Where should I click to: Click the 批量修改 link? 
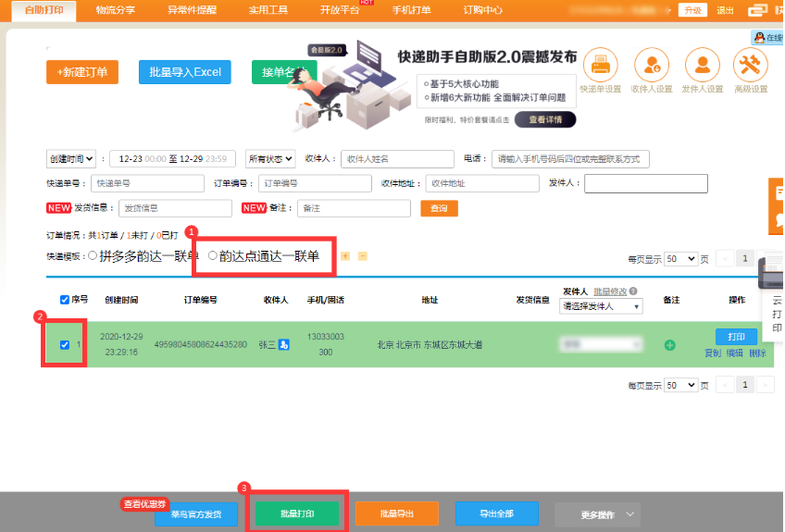610,291
